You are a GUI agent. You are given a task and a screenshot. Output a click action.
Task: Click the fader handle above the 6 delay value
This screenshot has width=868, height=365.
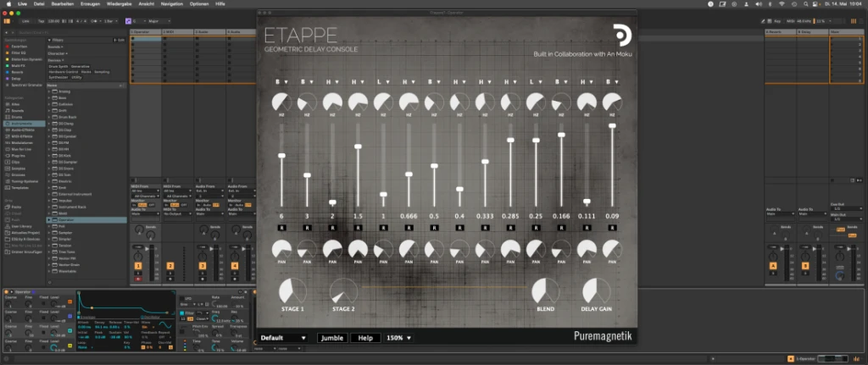tap(281, 156)
